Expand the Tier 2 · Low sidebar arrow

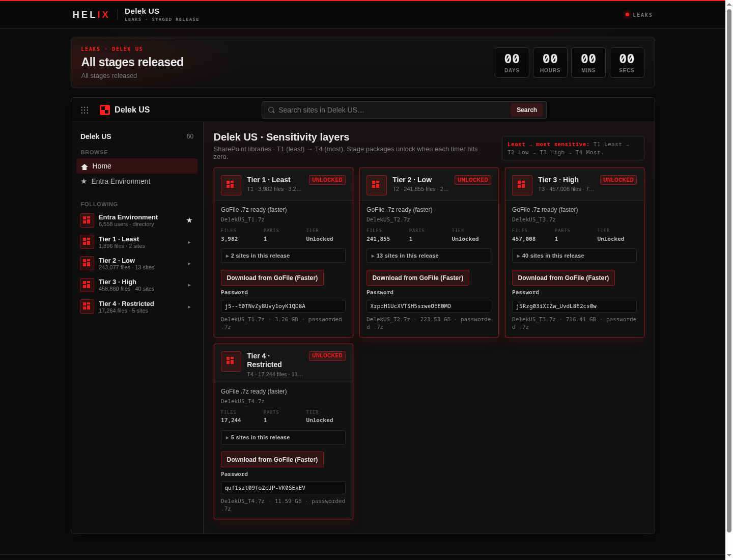click(189, 264)
